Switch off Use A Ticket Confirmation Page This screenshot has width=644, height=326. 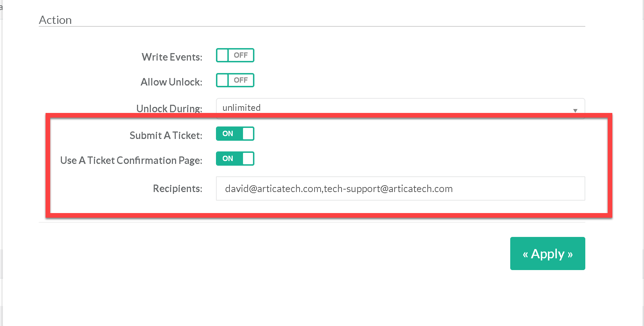[235, 159]
